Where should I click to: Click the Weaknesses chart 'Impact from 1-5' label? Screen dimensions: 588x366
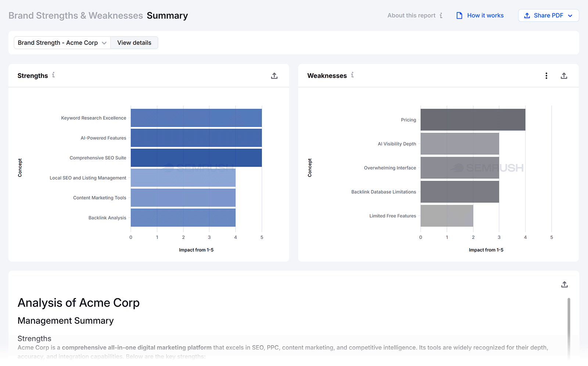pyautogui.click(x=486, y=250)
